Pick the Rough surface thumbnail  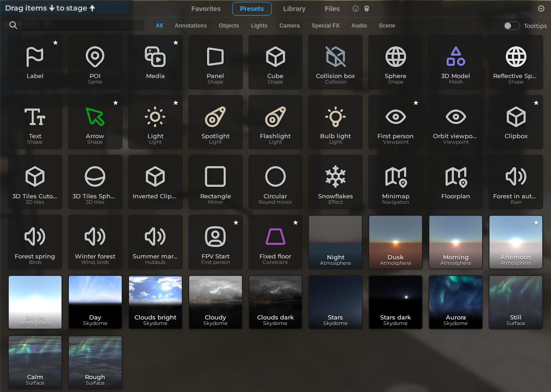click(95, 363)
